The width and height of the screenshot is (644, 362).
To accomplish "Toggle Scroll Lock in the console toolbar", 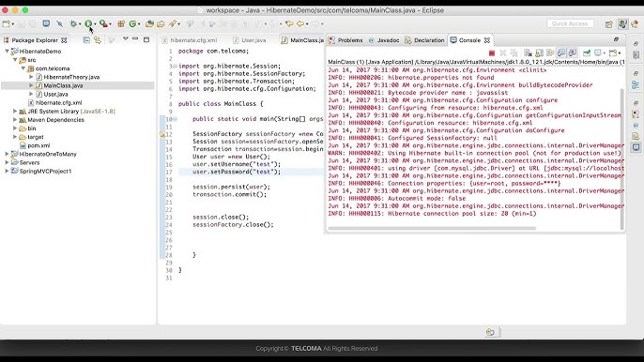I will coord(539,53).
